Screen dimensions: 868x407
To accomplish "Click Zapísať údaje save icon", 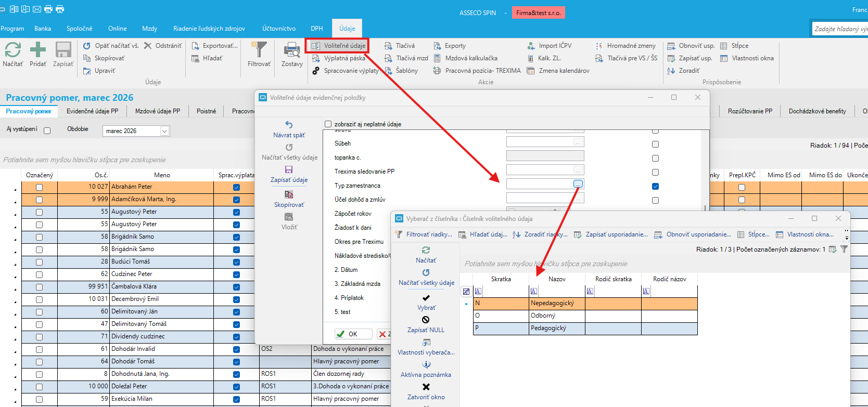I will 289,170.
